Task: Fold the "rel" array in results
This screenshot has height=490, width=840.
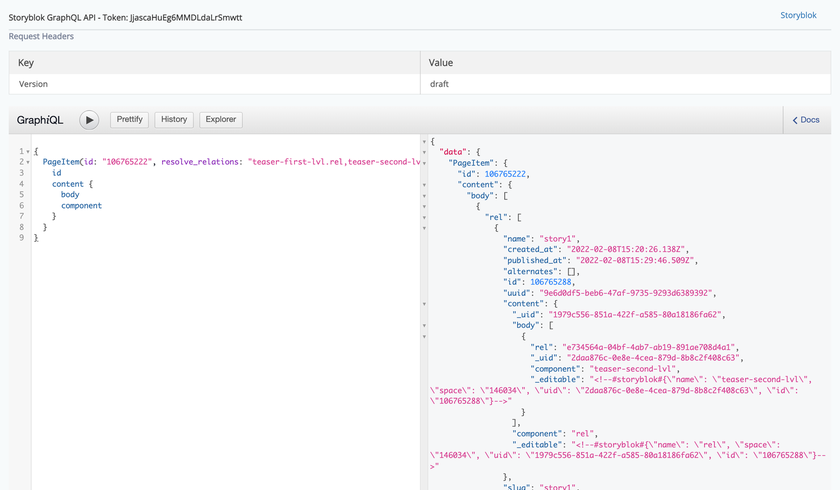Action: coord(424,216)
